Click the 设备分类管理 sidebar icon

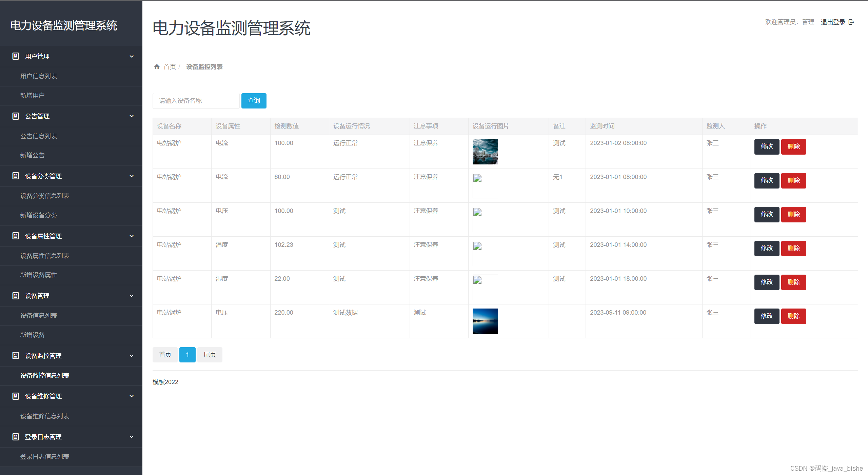16,176
